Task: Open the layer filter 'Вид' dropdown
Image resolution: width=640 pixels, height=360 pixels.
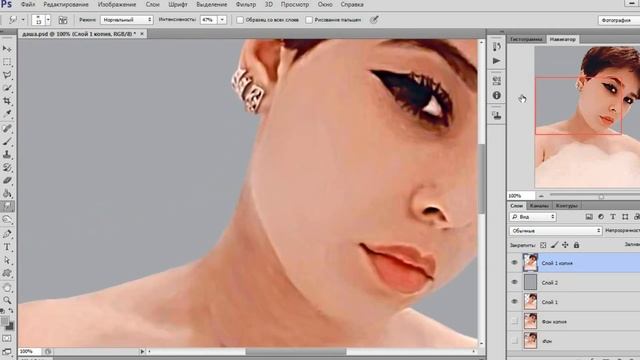Action: pyautogui.click(x=533, y=217)
